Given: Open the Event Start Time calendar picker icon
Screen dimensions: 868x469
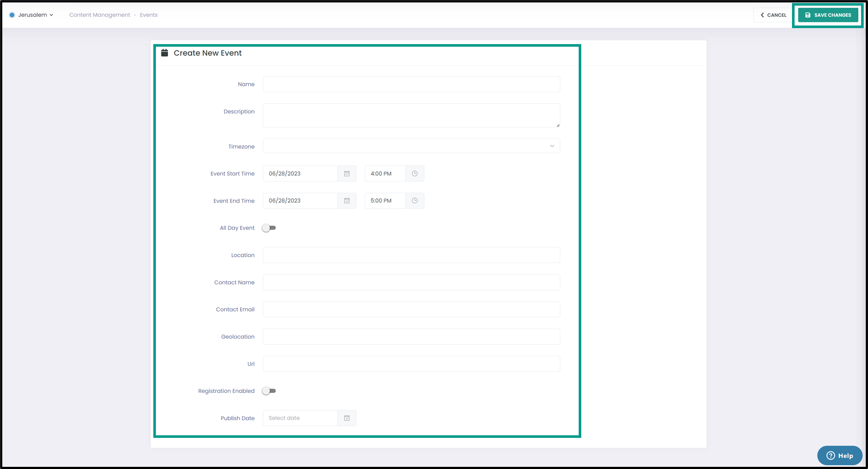Looking at the screenshot, I should coord(347,173).
